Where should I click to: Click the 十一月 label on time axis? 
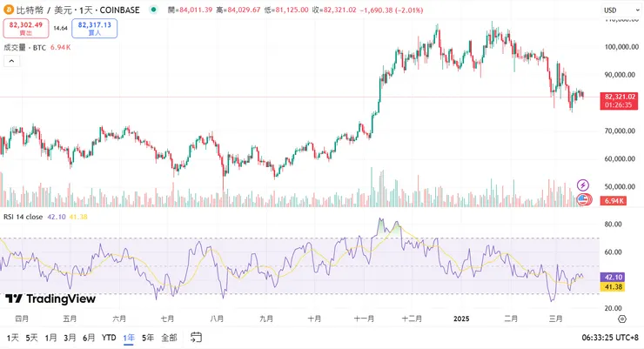[x=364, y=319]
